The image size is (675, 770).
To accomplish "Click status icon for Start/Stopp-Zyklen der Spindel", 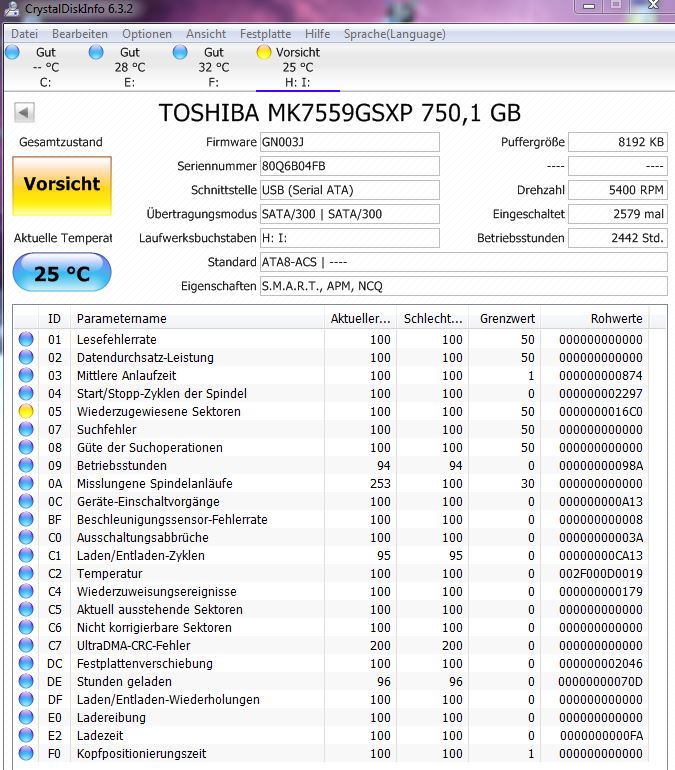I will click(26, 393).
